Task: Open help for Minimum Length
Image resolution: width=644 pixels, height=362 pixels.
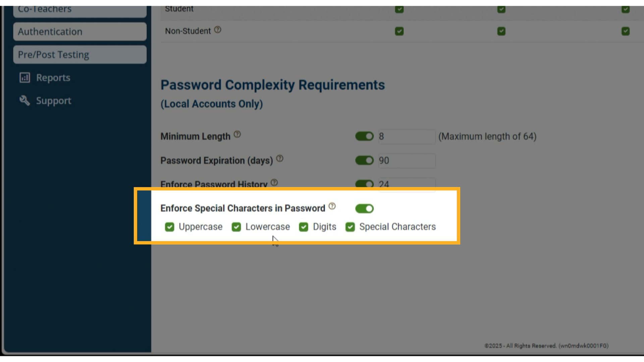Action: pyautogui.click(x=238, y=134)
